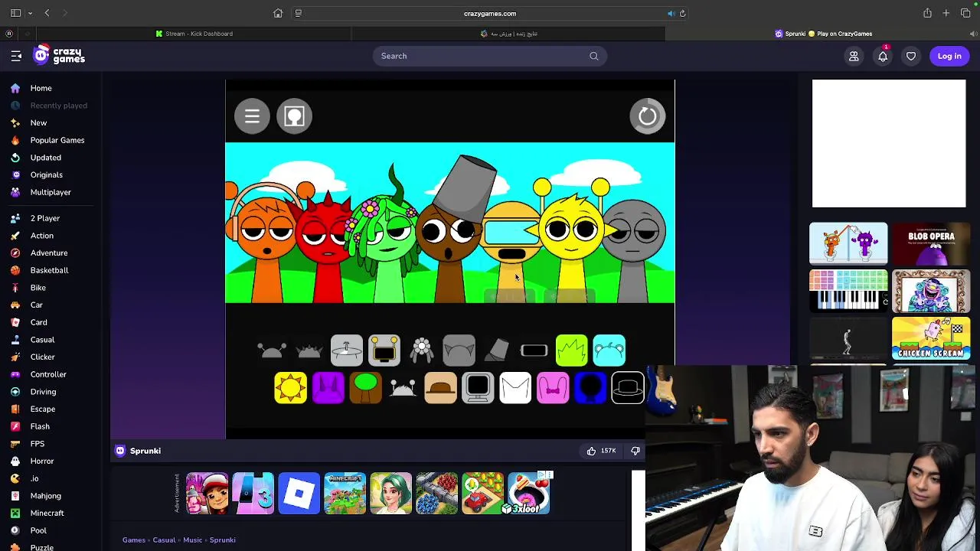This screenshot has width=980, height=551.
Task: Reload the page in Safari address bar
Action: (683, 13)
